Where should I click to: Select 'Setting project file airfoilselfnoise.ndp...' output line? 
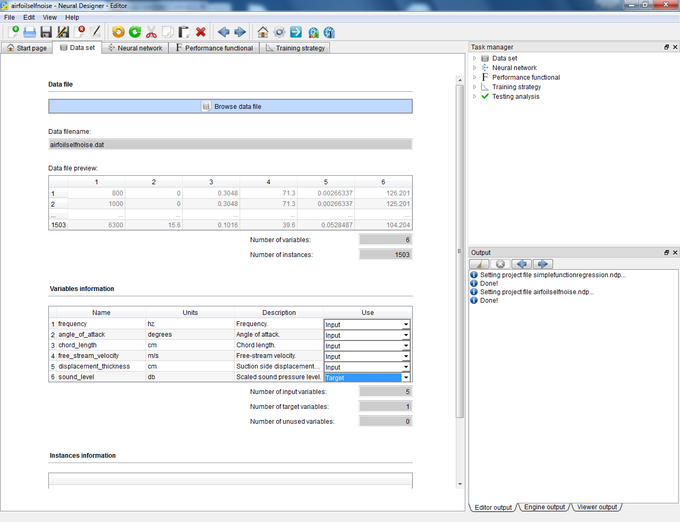(537, 292)
